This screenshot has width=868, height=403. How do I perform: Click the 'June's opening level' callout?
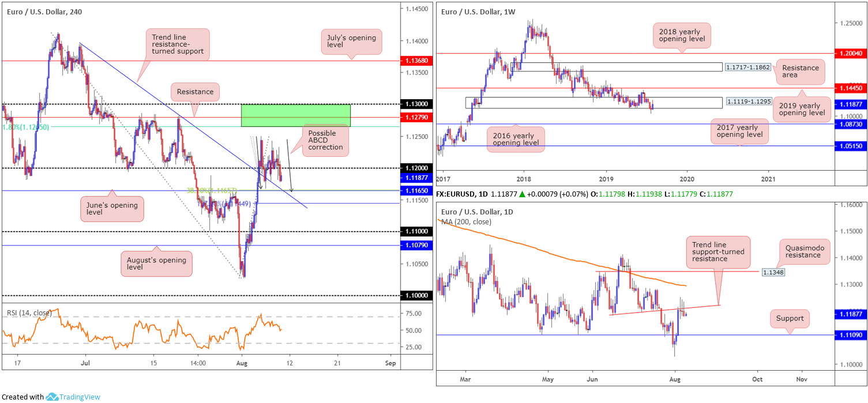point(112,208)
